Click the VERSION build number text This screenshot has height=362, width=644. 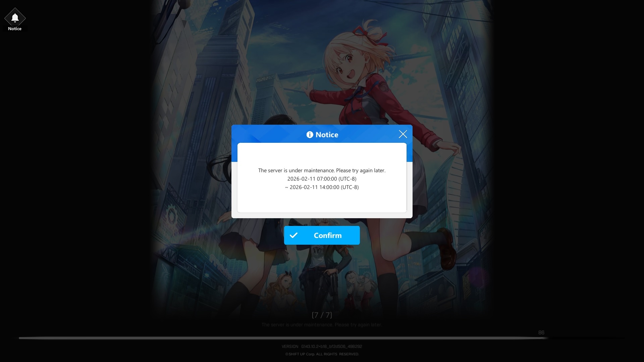click(x=331, y=346)
